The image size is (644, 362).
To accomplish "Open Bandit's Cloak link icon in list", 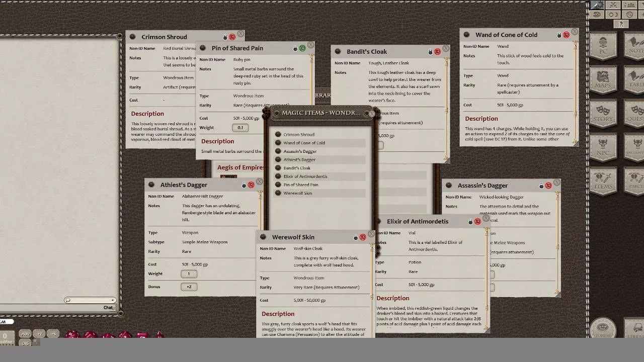I will click(278, 168).
